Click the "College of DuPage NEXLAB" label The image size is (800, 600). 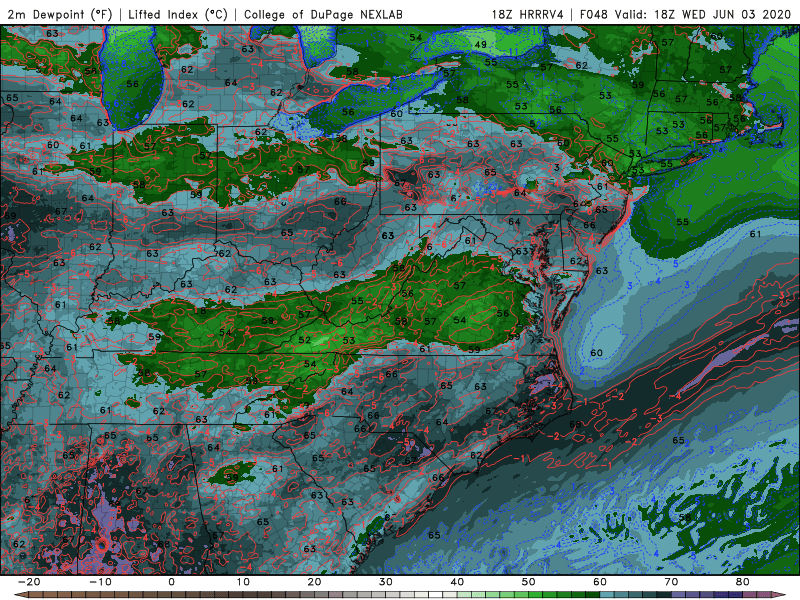[x=323, y=14]
